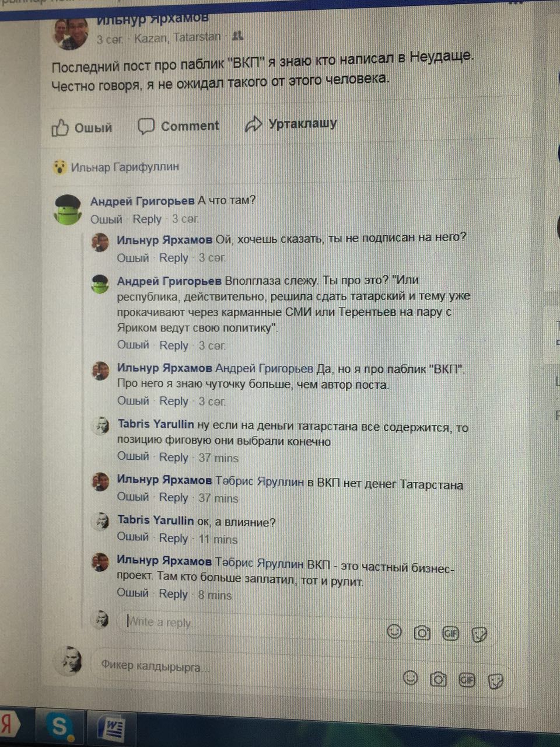This screenshot has width=560, height=747.
Task: Attach a photo to the reply
Action: point(422,633)
